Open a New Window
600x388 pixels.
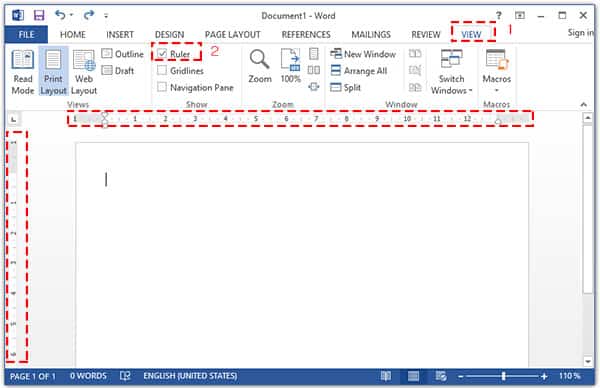click(x=363, y=54)
